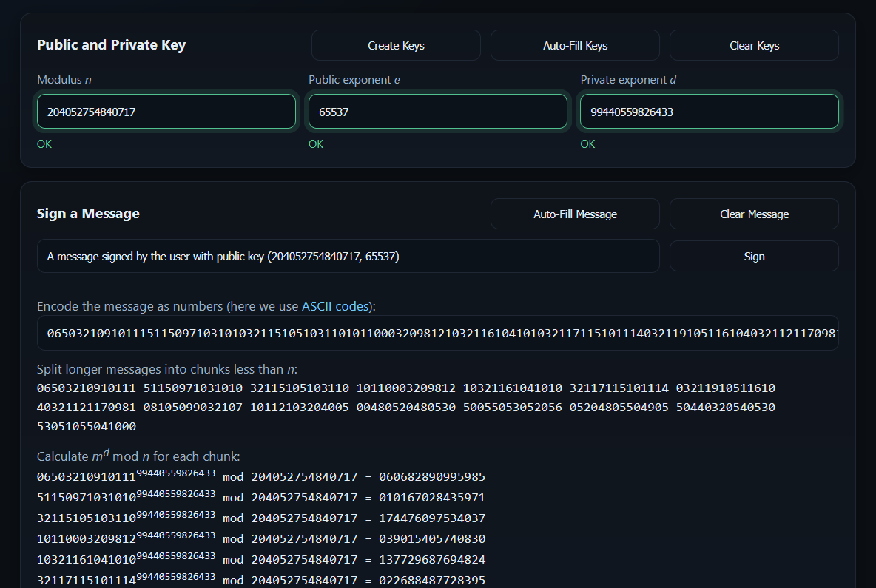Select the Public exponent e field
The height and width of the screenshot is (588, 876).
(x=437, y=112)
